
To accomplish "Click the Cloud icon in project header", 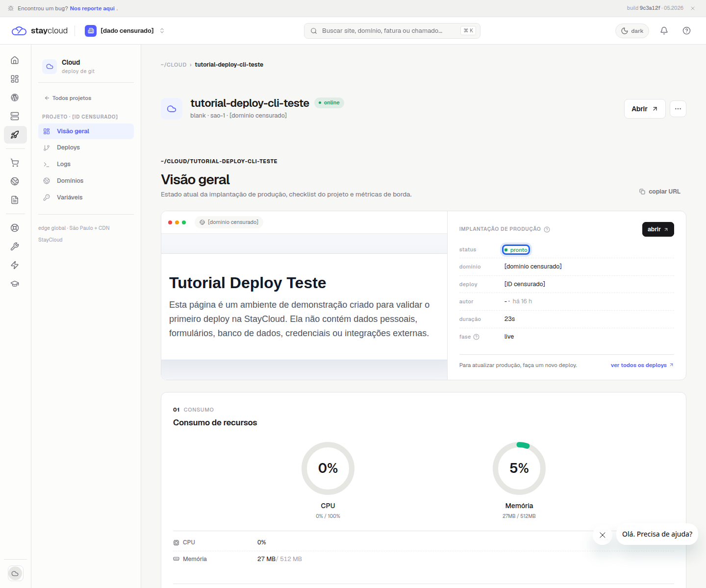I will (172, 109).
